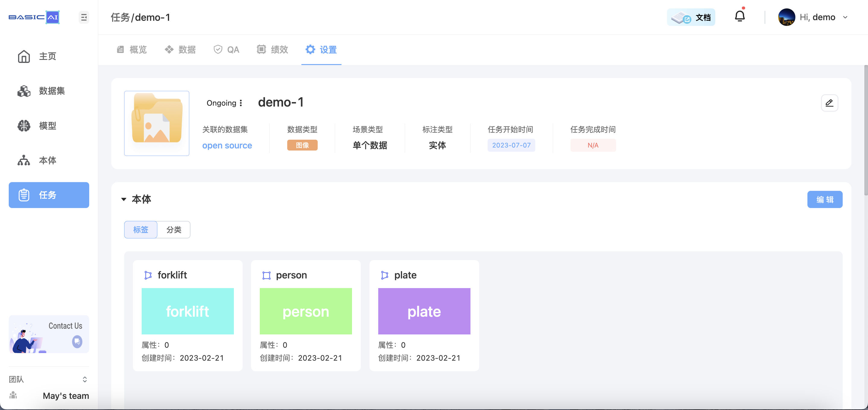The height and width of the screenshot is (410, 868).
Task: Collapse the Ontology (本体) section arrow
Action: pyautogui.click(x=124, y=199)
